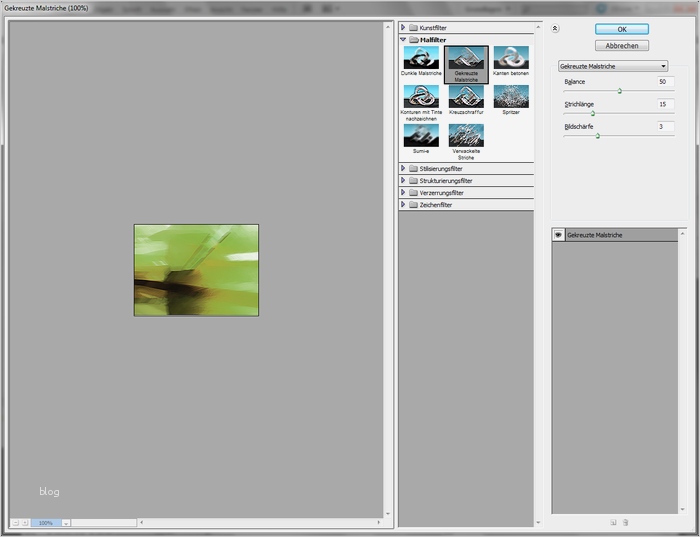Collapse the Malfilter folder
This screenshot has width=700, height=537.
(403, 39)
